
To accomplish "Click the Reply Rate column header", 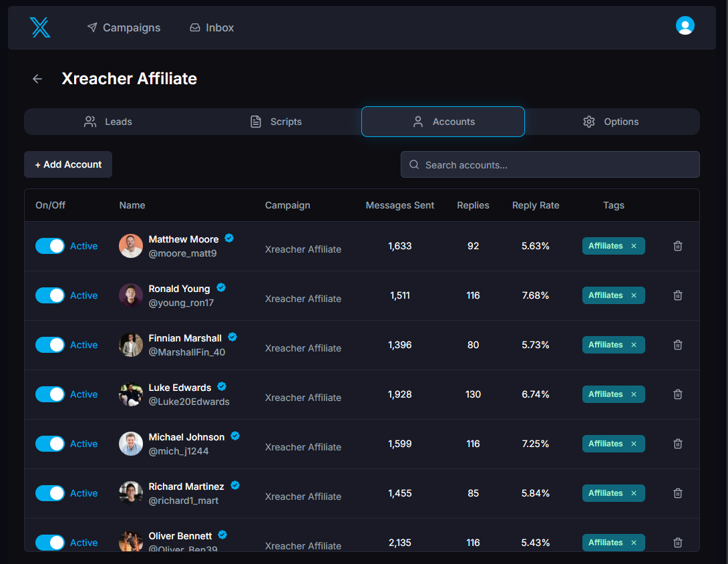I will pos(536,205).
